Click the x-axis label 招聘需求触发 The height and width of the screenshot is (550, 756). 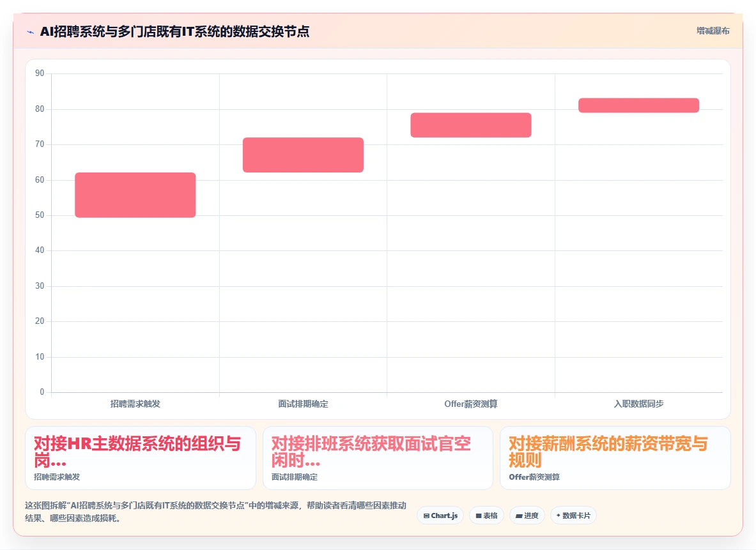(135, 404)
